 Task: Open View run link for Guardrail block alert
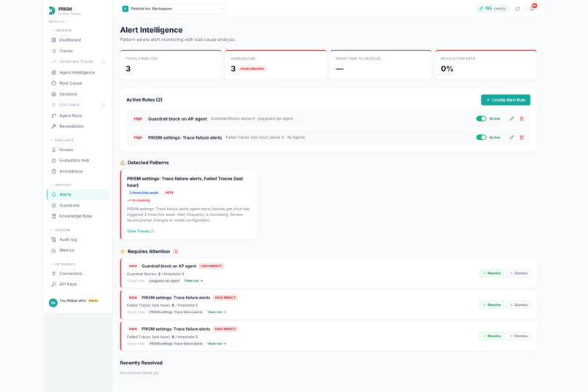(x=193, y=280)
